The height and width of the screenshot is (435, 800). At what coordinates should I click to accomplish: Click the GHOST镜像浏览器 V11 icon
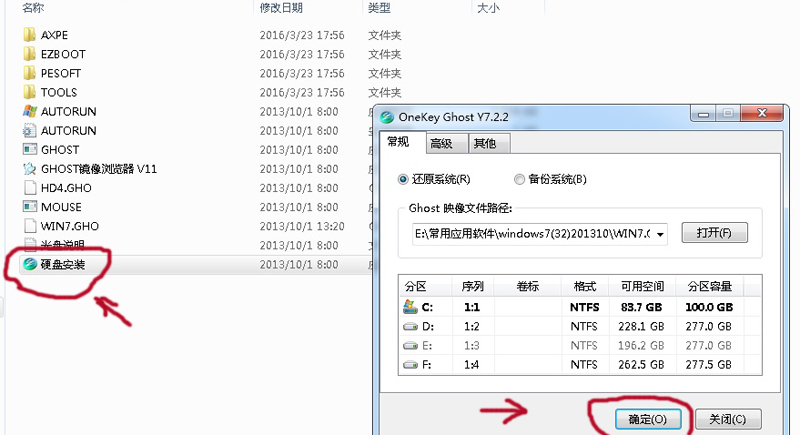point(30,169)
